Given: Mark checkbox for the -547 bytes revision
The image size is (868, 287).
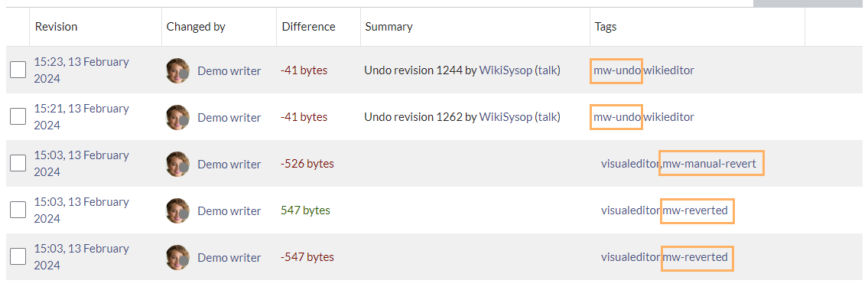Looking at the screenshot, I should tap(18, 256).
